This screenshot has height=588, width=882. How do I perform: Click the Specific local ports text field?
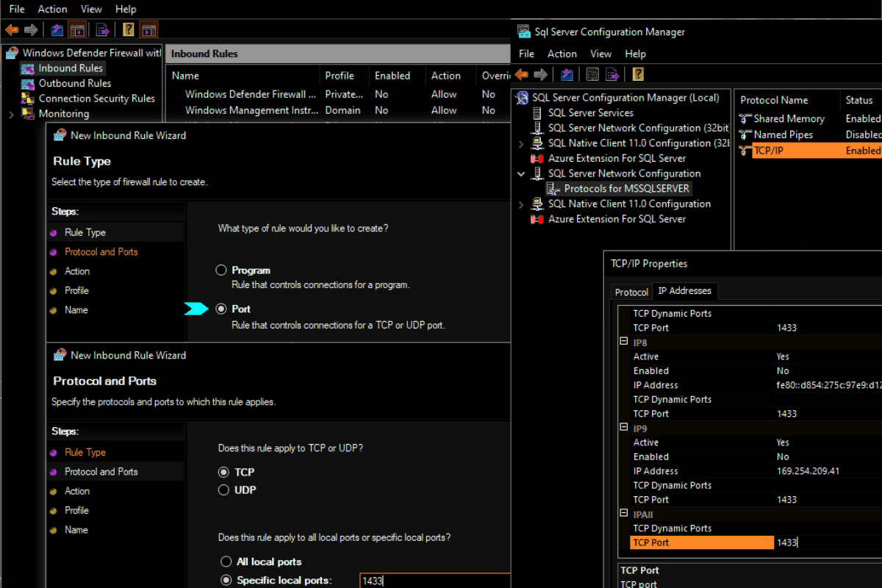[x=434, y=581]
